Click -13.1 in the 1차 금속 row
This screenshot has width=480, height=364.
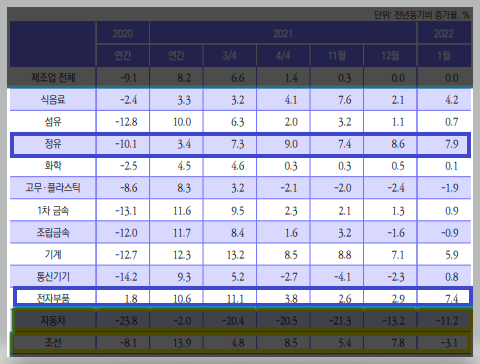click(126, 211)
